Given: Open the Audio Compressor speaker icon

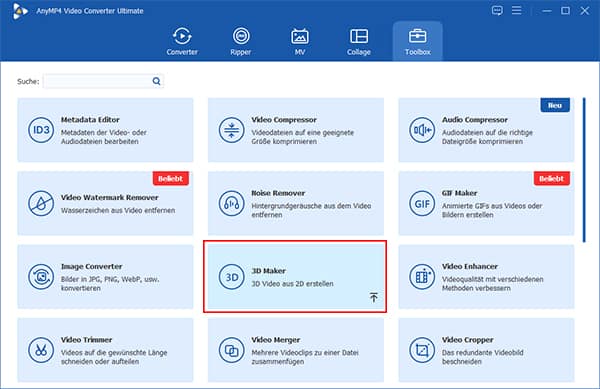Looking at the screenshot, I should tap(422, 130).
